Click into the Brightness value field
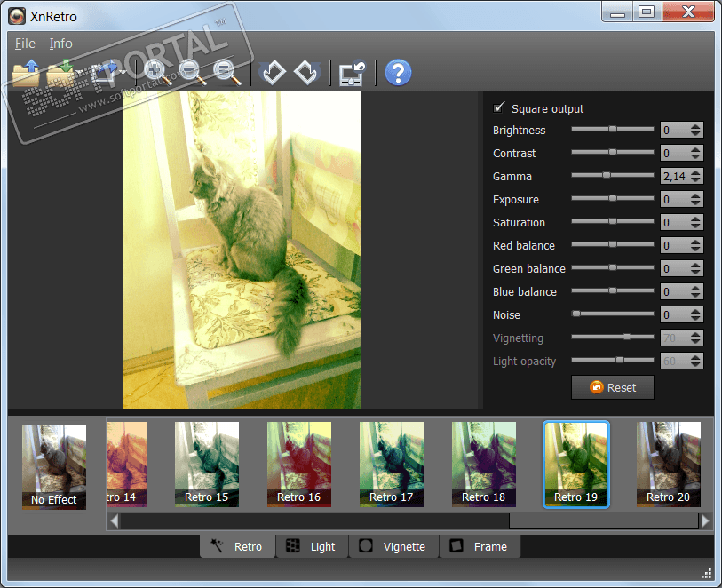The width and height of the screenshot is (722, 588). click(675, 130)
